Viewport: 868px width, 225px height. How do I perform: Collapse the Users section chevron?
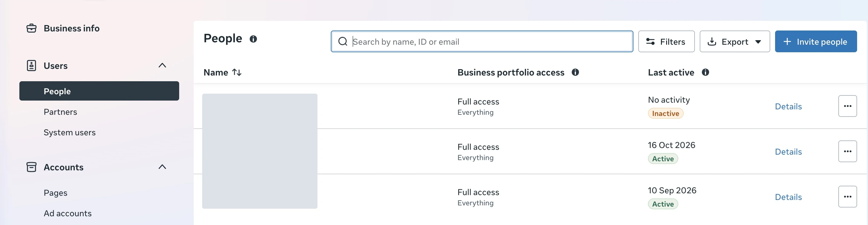point(163,65)
